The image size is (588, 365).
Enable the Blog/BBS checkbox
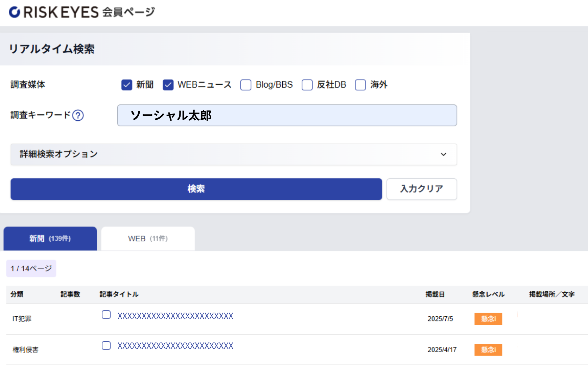pos(246,85)
